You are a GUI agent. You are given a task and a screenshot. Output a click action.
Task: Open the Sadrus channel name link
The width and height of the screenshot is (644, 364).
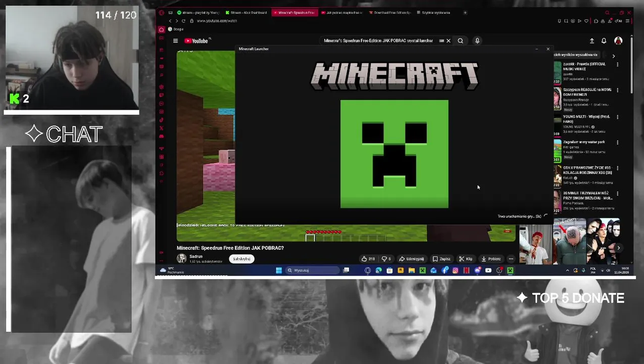click(x=196, y=257)
